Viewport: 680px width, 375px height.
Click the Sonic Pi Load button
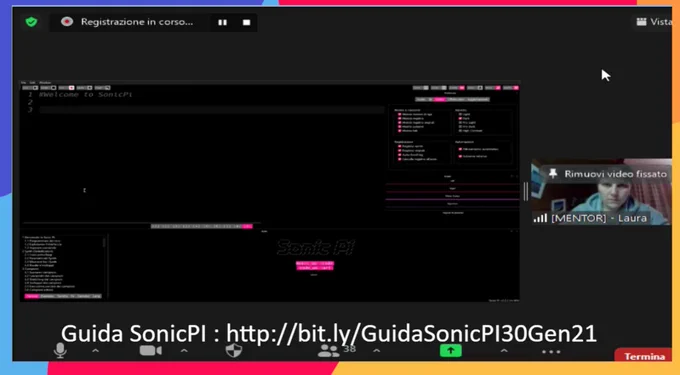[x=102, y=88]
